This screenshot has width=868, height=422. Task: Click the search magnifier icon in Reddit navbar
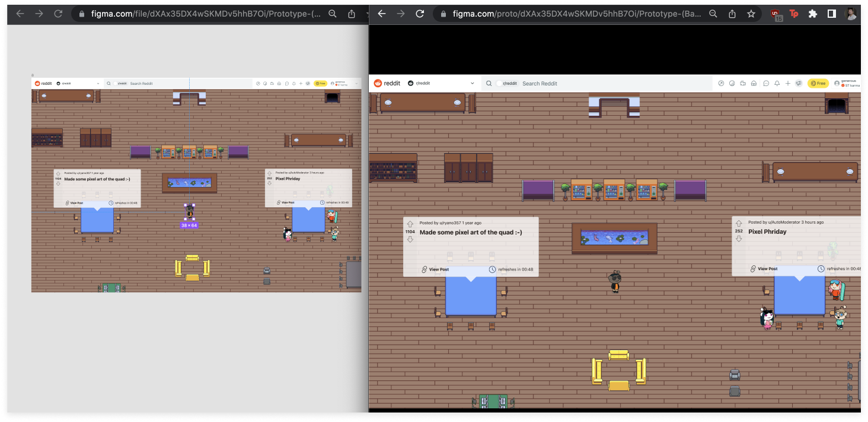pyautogui.click(x=489, y=83)
